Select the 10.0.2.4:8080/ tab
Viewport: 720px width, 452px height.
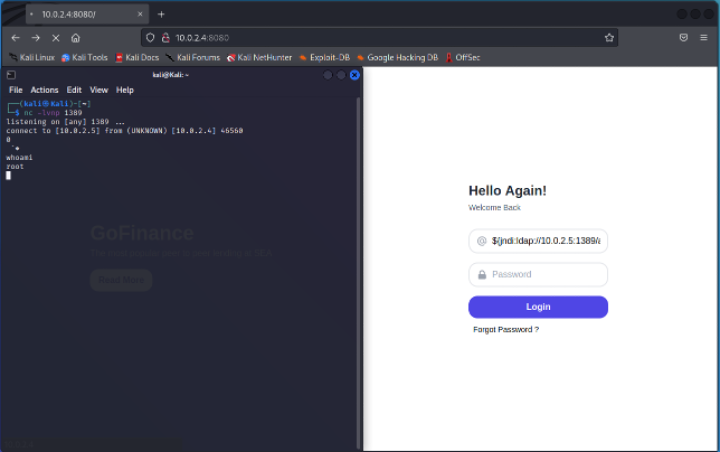pos(87,14)
